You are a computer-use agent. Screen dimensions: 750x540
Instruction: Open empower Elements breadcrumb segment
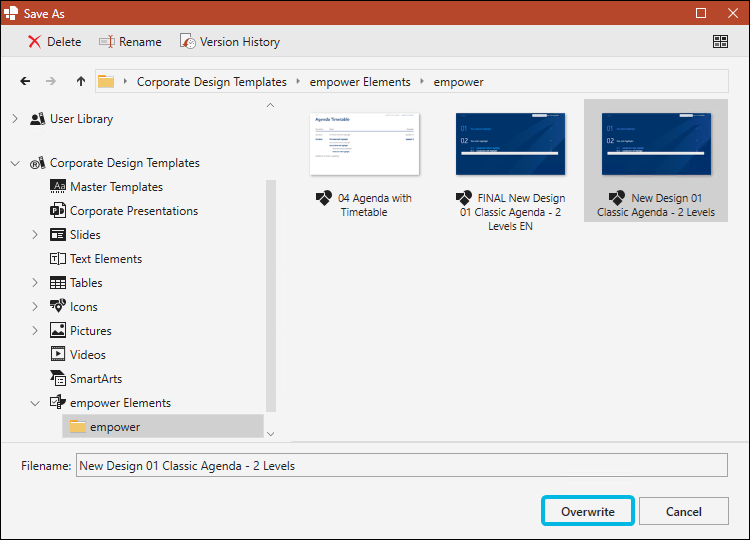click(x=360, y=82)
